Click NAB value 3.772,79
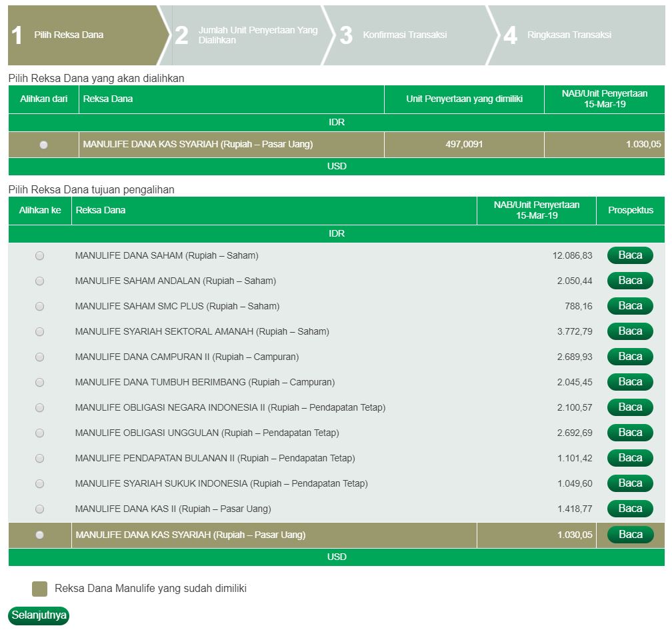672x632 pixels. pyautogui.click(x=575, y=331)
